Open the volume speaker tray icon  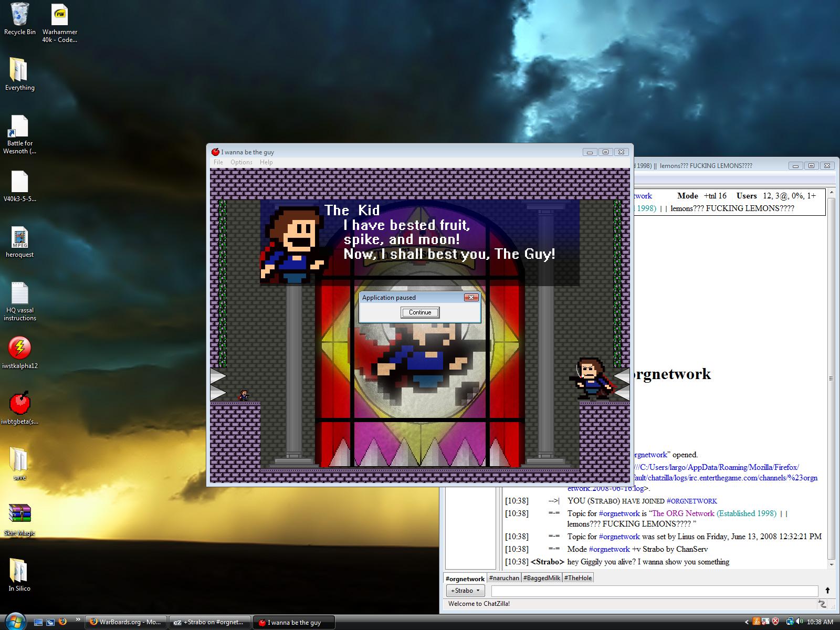(799, 622)
